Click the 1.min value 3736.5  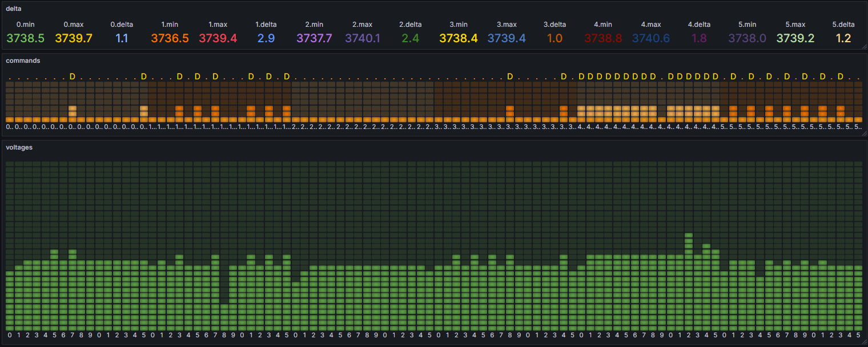click(x=170, y=38)
